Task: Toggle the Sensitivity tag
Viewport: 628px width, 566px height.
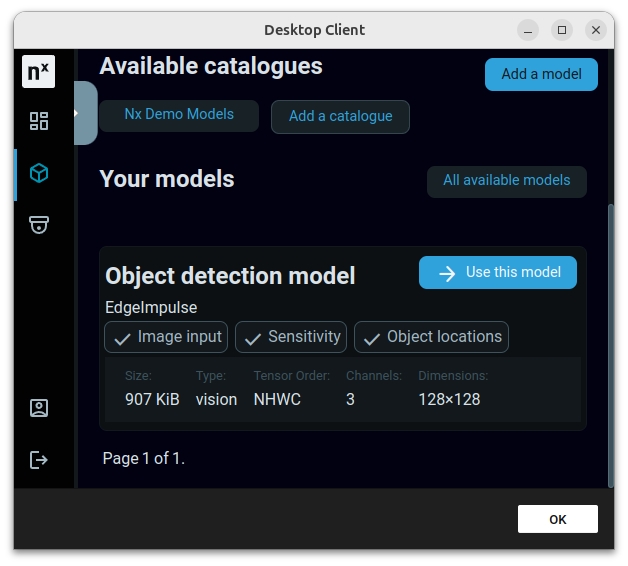Action: tap(291, 337)
